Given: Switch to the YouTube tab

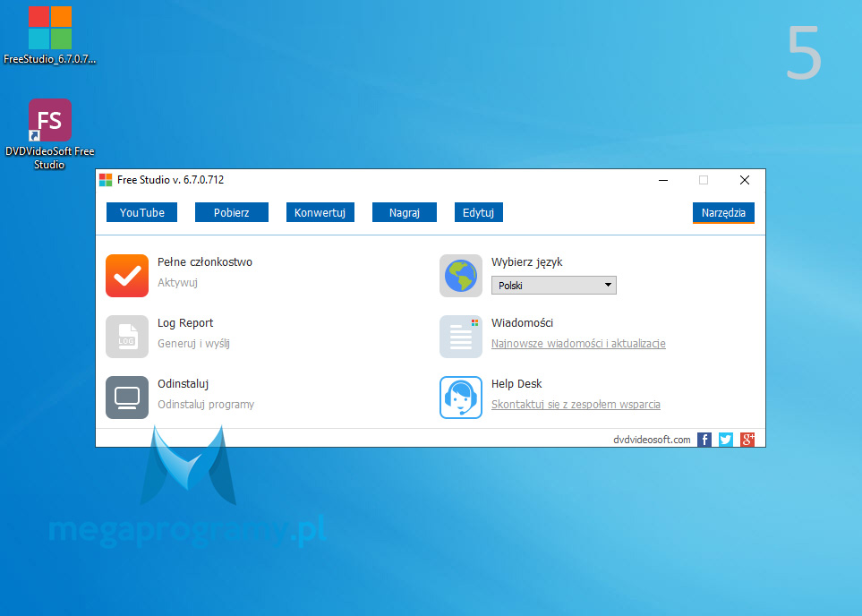Looking at the screenshot, I should point(141,212).
